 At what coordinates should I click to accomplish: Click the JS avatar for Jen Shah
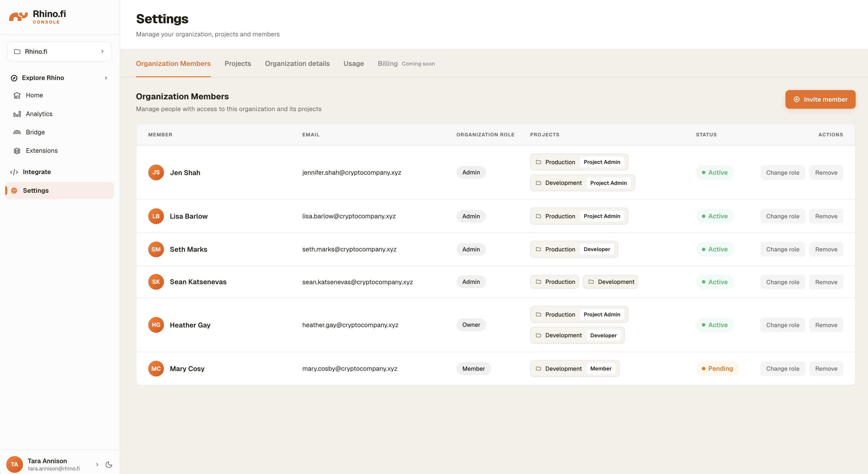click(x=156, y=172)
